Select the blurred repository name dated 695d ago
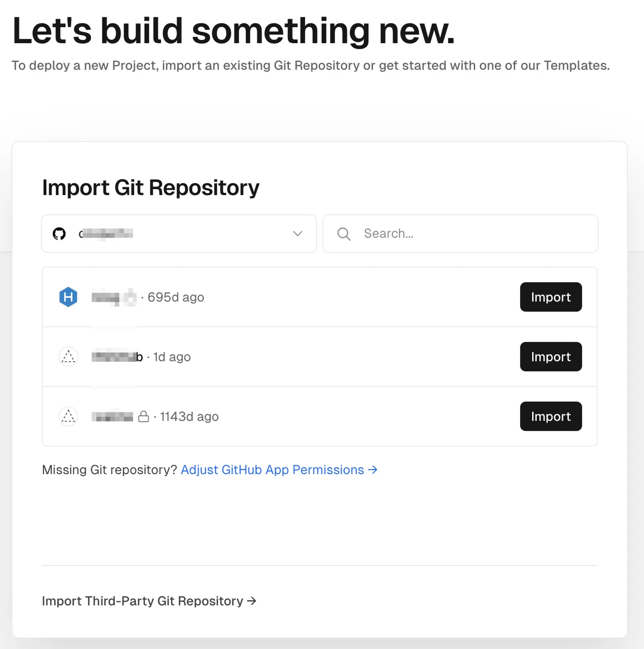 tap(114, 297)
